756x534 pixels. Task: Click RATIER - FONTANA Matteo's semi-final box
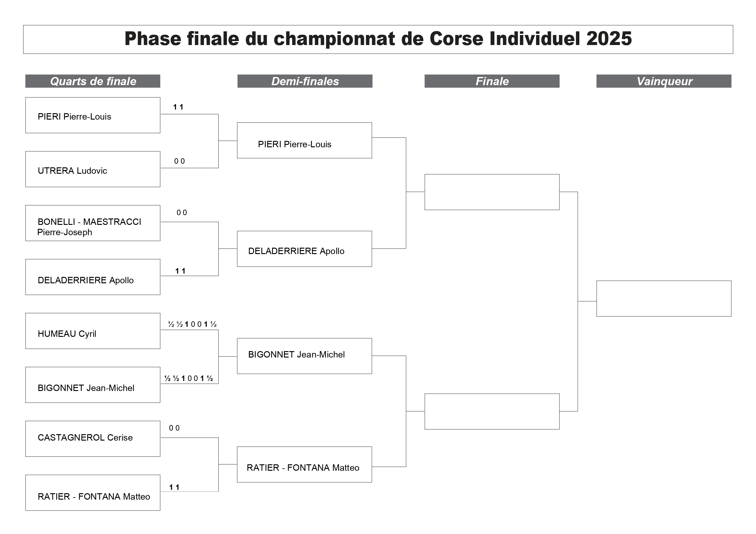point(305,465)
